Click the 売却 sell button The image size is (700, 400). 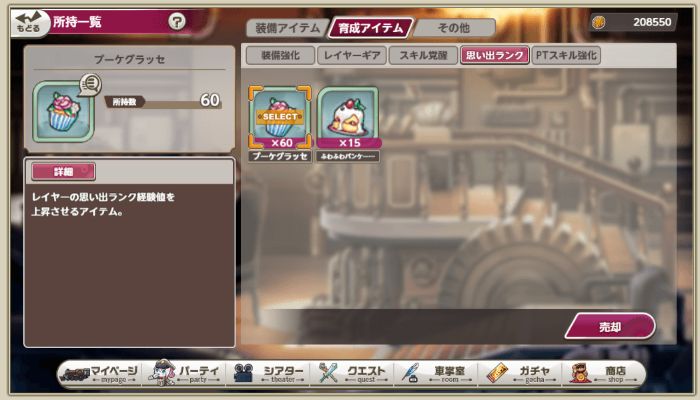(610, 326)
